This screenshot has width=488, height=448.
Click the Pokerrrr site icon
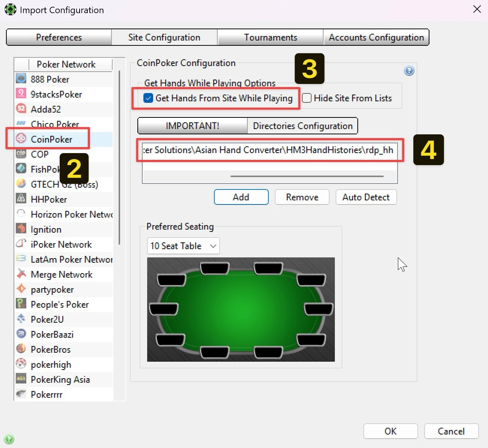[x=21, y=394]
